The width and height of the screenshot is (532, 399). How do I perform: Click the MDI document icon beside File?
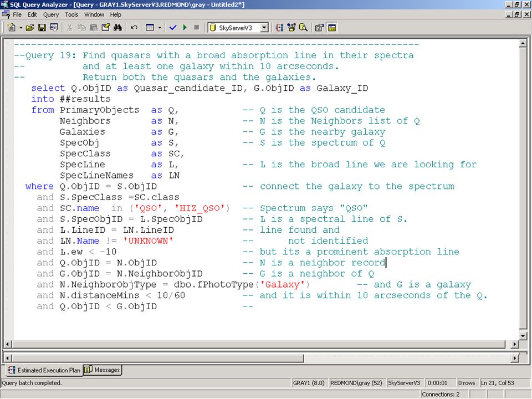point(6,14)
